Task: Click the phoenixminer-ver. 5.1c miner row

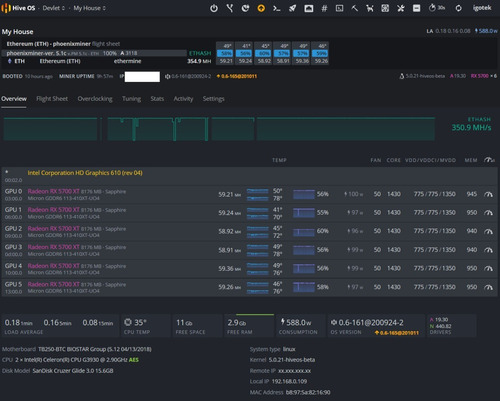Action: tap(94, 53)
